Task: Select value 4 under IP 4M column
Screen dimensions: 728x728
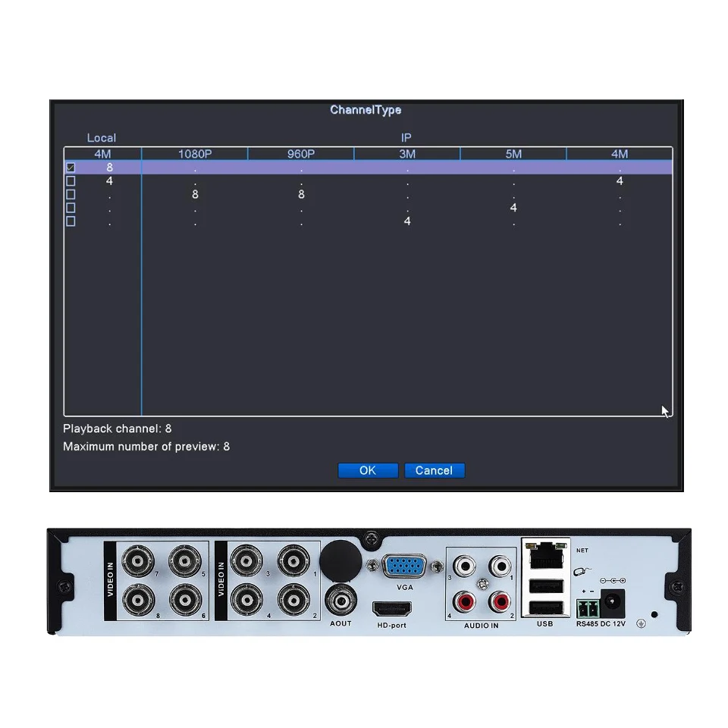Action: click(620, 180)
